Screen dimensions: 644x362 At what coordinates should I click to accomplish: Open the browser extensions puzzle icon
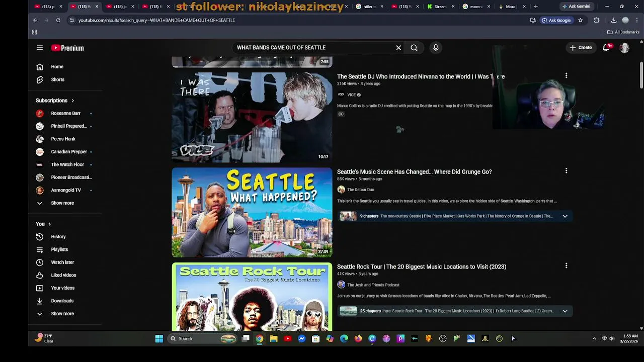[x=597, y=20]
